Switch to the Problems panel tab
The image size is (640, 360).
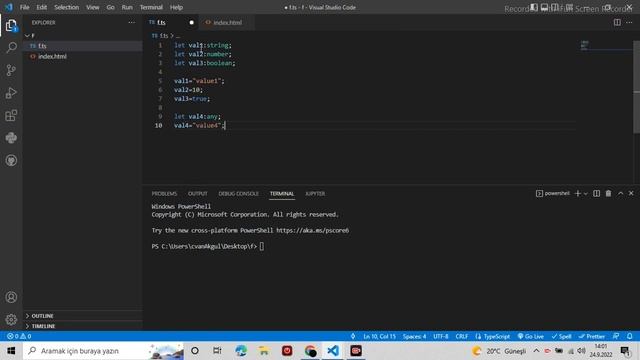pos(164,193)
